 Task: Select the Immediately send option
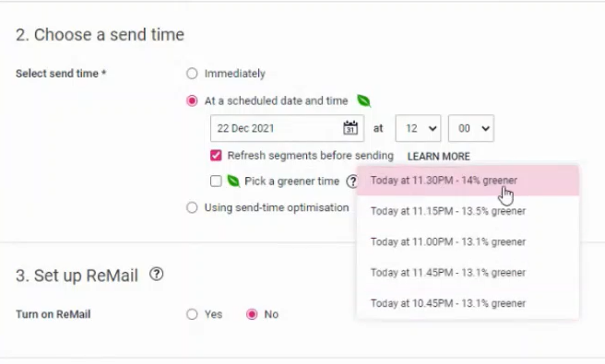(192, 74)
